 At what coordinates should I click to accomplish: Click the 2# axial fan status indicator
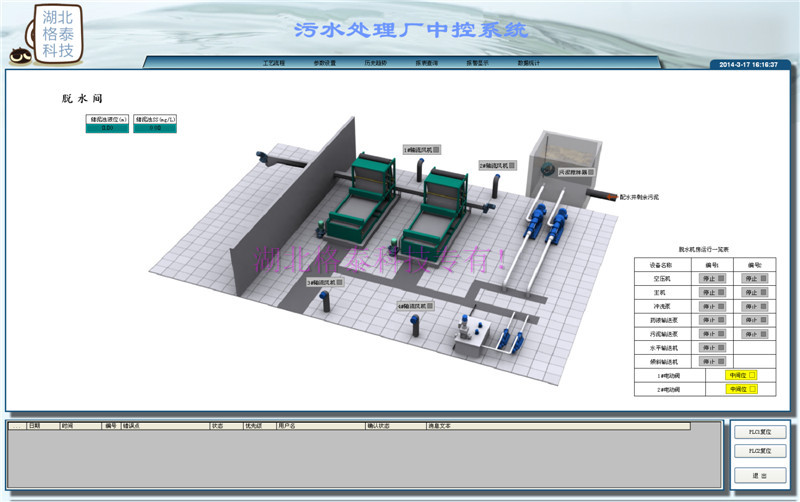(511, 164)
